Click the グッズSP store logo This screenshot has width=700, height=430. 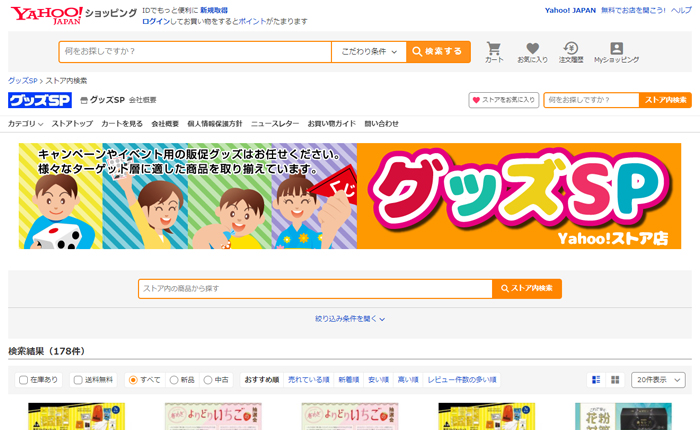pos(40,100)
